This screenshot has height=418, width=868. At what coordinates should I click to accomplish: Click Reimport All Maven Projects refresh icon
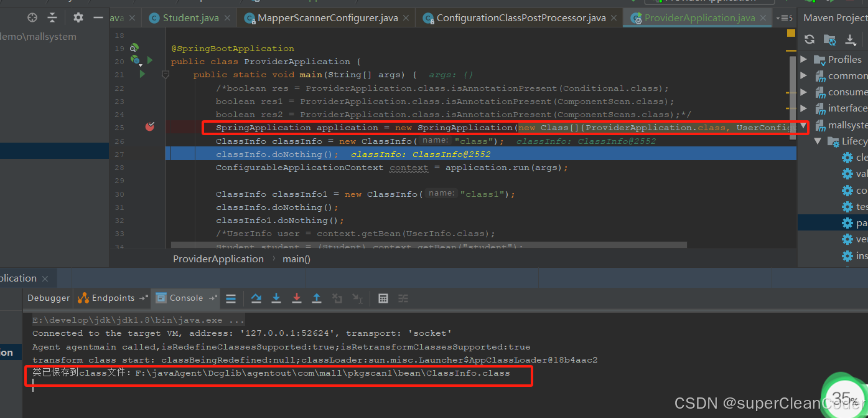tap(809, 39)
